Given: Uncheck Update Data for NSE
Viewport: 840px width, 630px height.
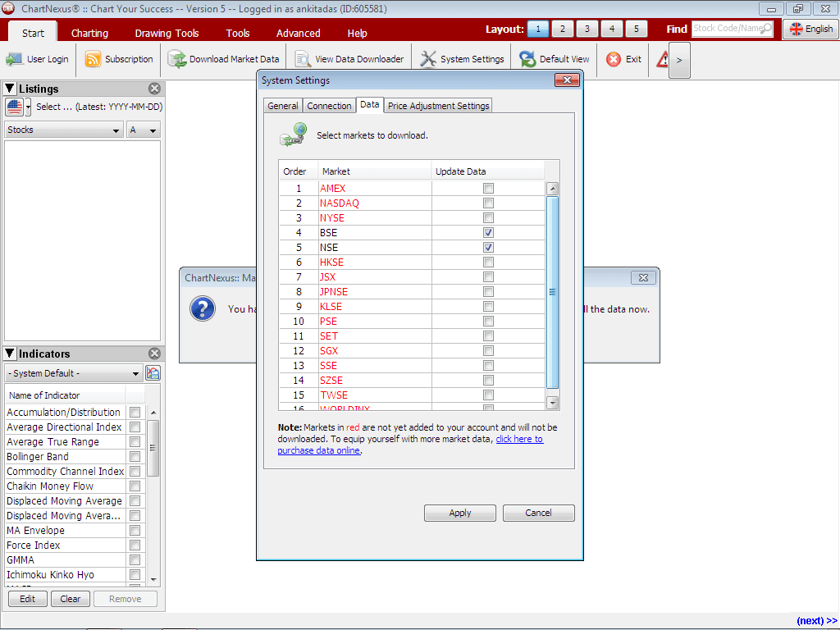Looking at the screenshot, I should coord(488,248).
